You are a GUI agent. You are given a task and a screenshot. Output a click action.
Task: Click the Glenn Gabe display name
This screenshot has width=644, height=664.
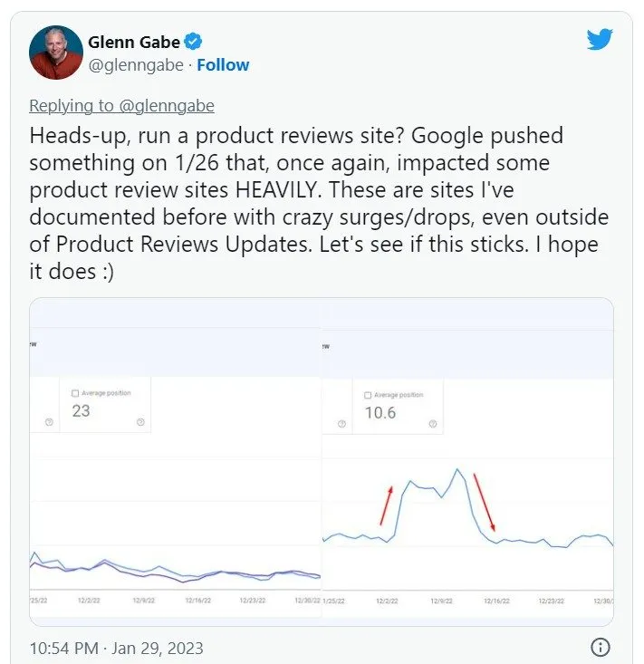point(134,42)
